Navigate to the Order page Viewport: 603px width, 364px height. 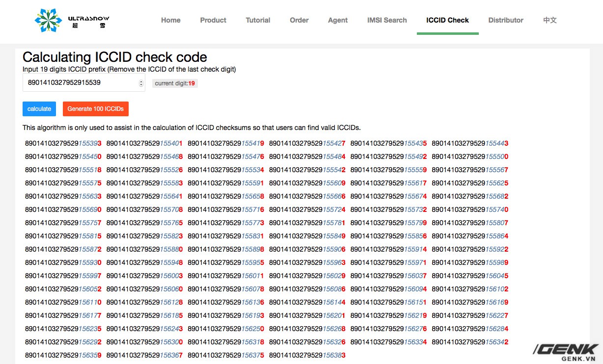click(299, 20)
